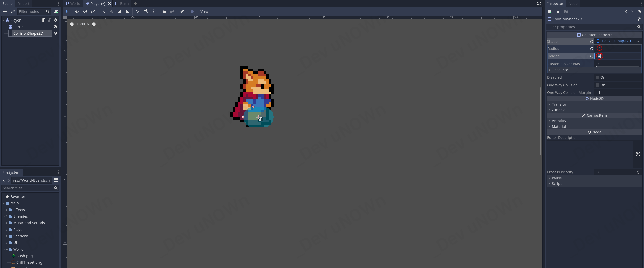644x268 pixels.
Task: Click the Process Priority stepper arrows
Action: 638,172
